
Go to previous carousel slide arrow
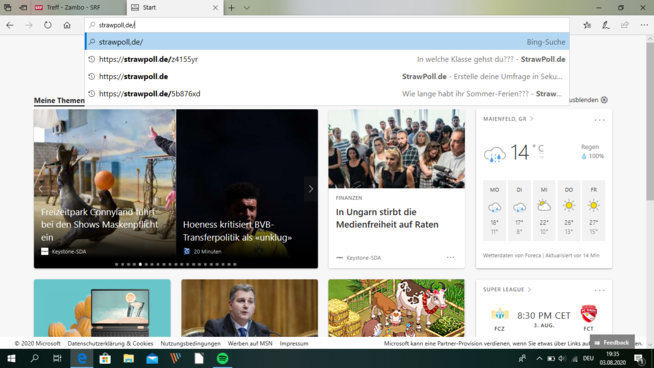click(x=40, y=189)
